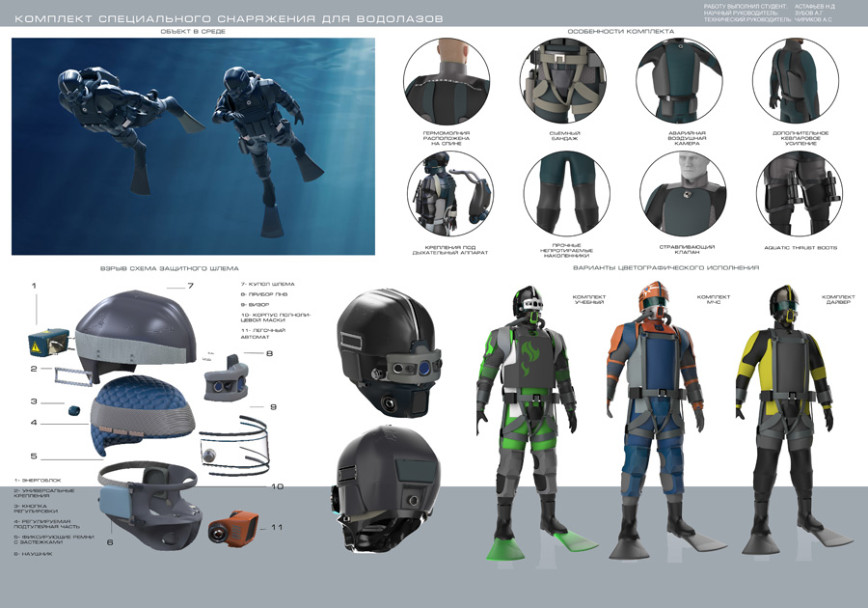Open the circular back zipper close-up
This screenshot has height=608, width=868.
pos(447,81)
